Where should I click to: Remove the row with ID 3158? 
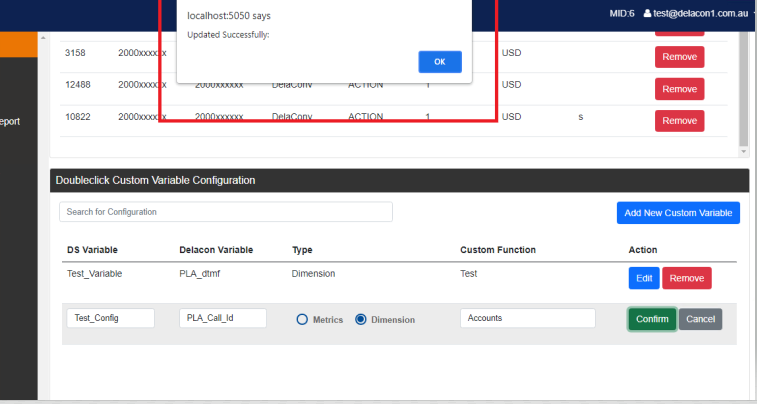(679, 57)
